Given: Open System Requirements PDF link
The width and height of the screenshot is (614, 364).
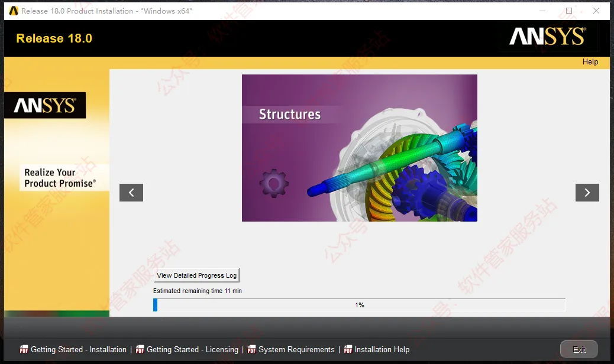Looking at the screenshot, I should [296, 350].
